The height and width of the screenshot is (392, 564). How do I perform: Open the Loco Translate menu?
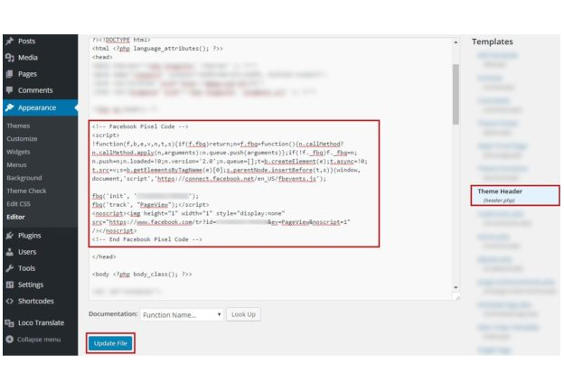point(41,322)
